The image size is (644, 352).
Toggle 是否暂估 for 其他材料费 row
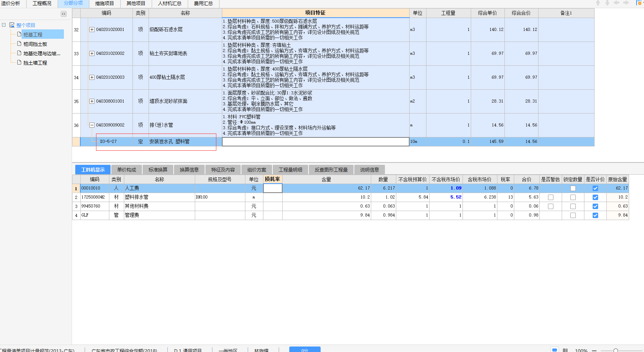[x=551, y=206]
